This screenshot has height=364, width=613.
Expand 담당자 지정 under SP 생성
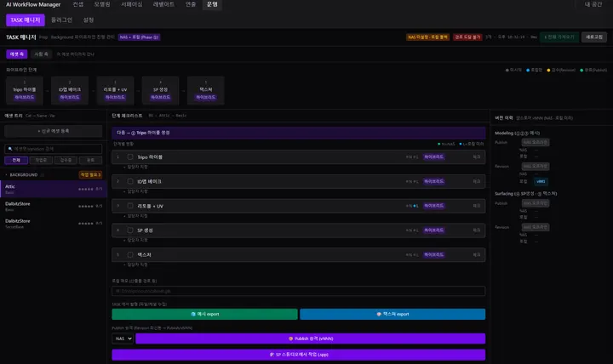(x=135, y=240)
